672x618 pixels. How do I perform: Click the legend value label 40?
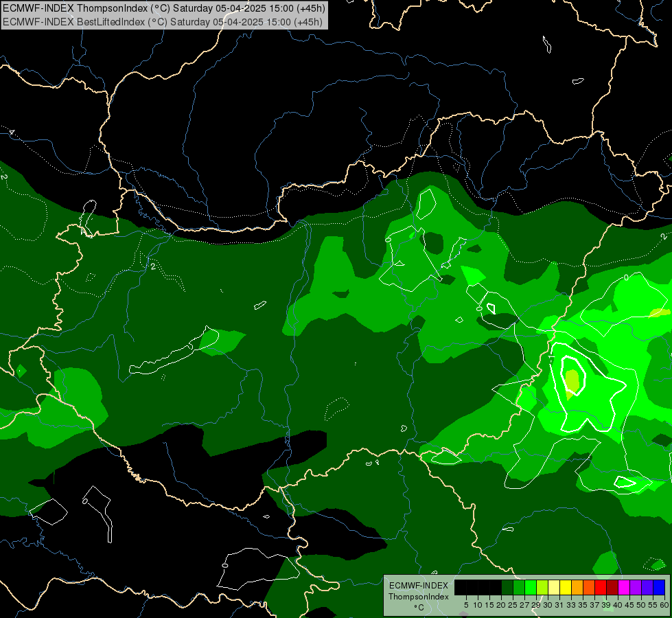[618, 605]
